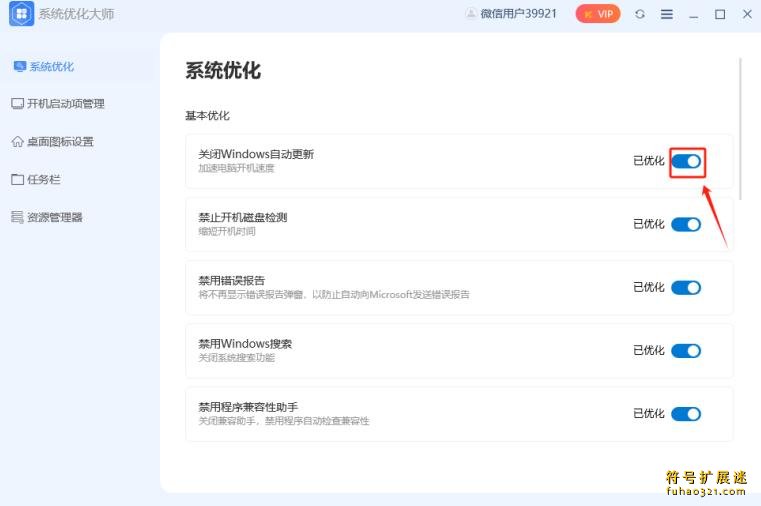761x506 pixels.
Task: Click the 系统优化大师 app logo icon
Action: coord(21,14)
